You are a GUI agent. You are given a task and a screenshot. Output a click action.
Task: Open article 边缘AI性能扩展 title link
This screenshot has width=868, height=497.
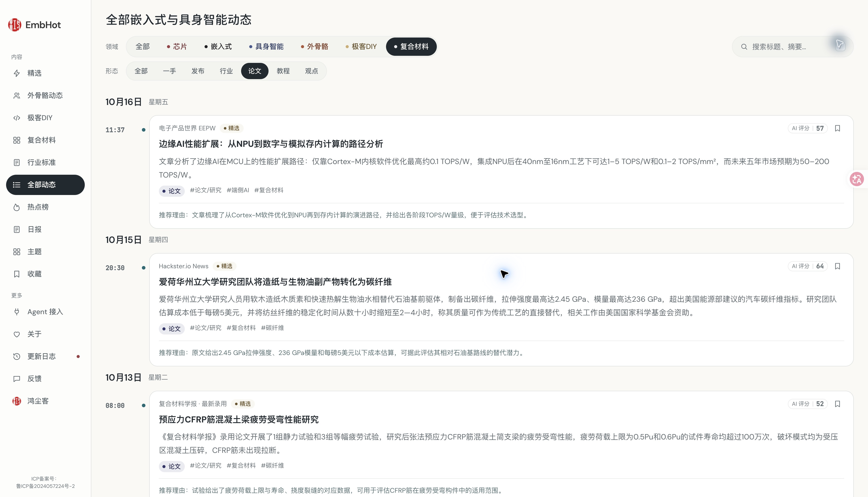tap(271, 144)
